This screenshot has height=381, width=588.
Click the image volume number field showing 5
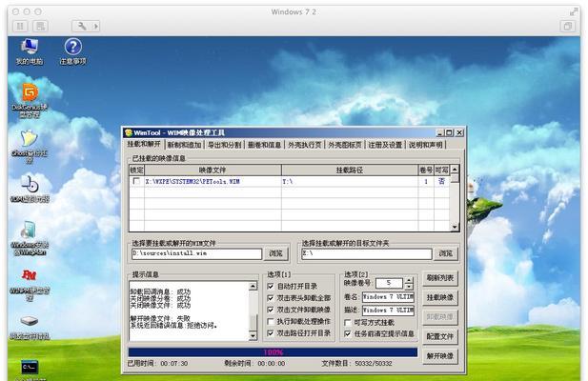(389, 283)
